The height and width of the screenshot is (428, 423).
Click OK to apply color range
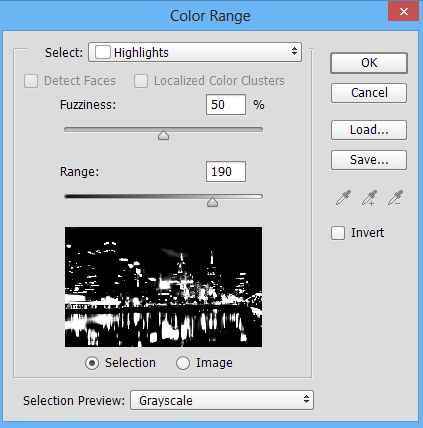pyautogui.click(x=369, y=63)
